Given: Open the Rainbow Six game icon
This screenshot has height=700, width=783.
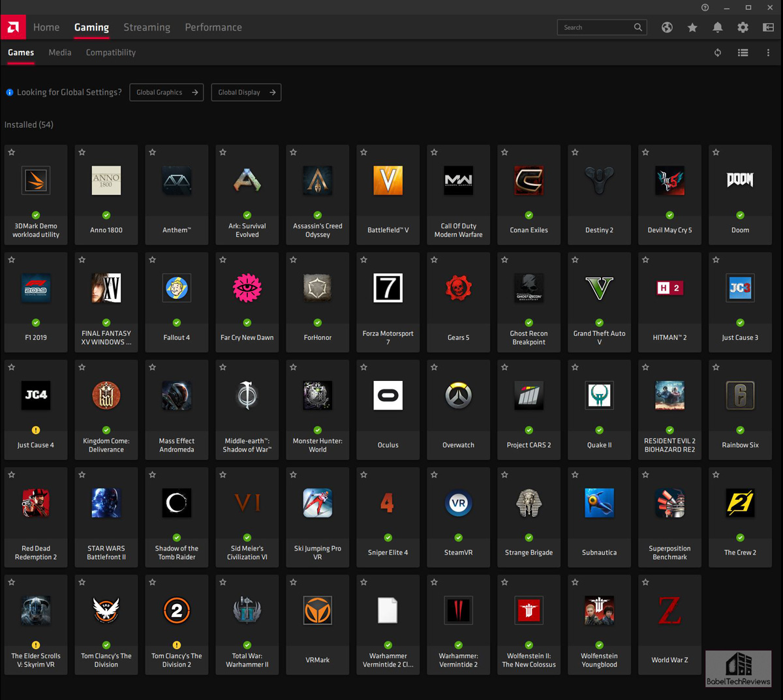Looking at the screenshot, I should click(740, 395).
